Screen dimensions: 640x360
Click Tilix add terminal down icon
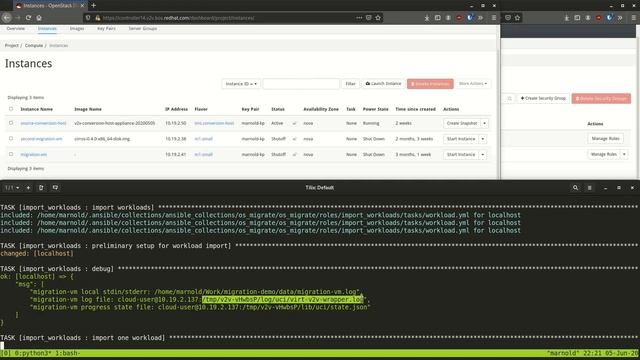coord(55,187)
